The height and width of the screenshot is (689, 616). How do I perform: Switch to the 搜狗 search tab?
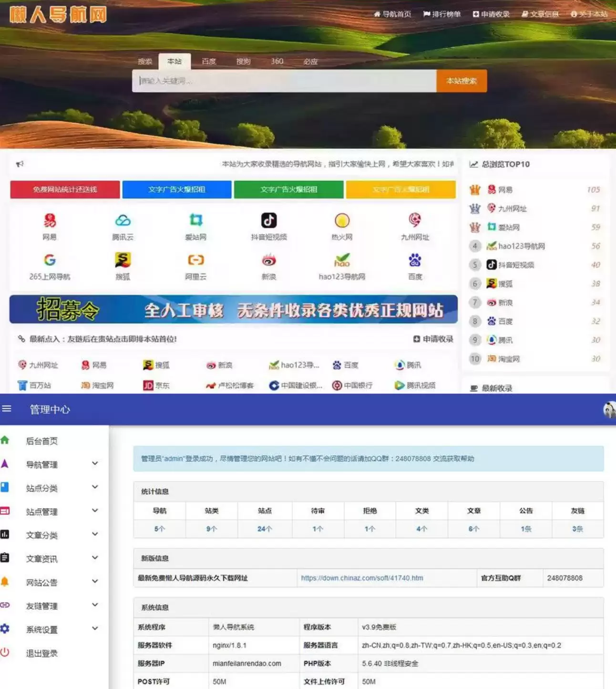[x=243, y=62]
